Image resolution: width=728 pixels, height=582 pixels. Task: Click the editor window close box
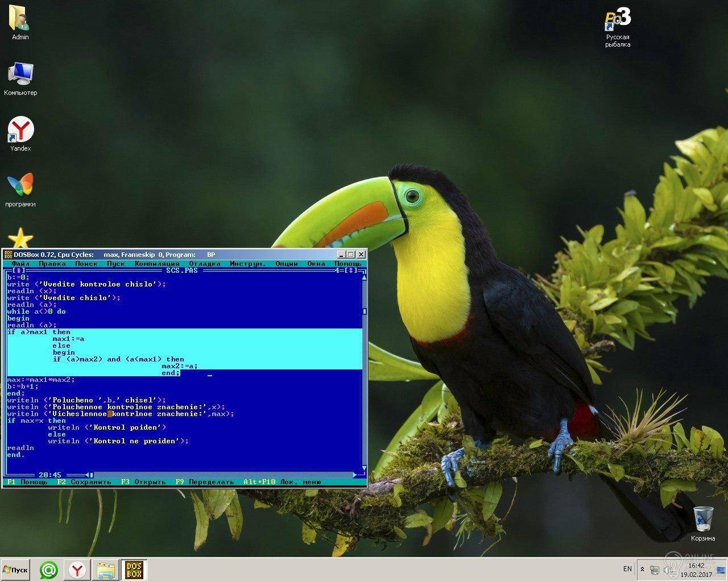pos(18,271)
